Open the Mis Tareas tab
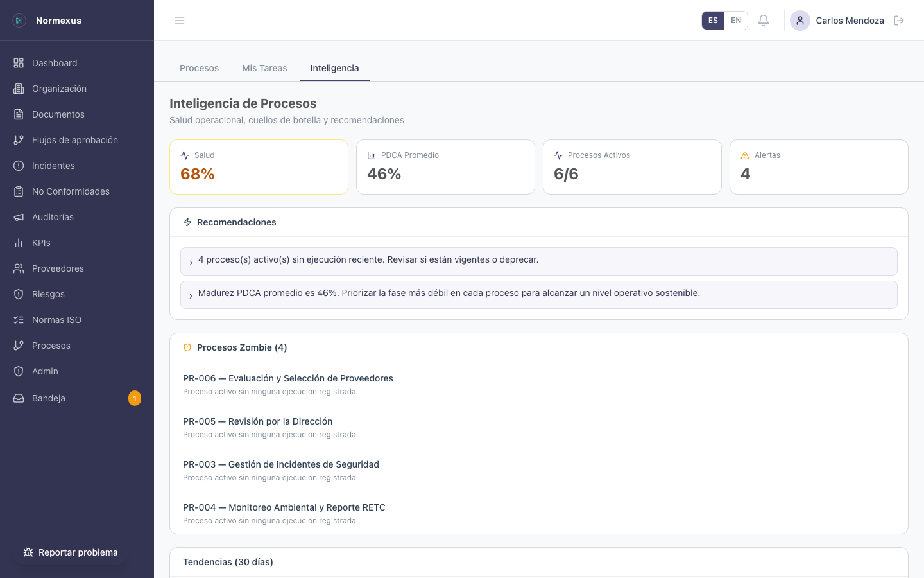 pos(264,68)
